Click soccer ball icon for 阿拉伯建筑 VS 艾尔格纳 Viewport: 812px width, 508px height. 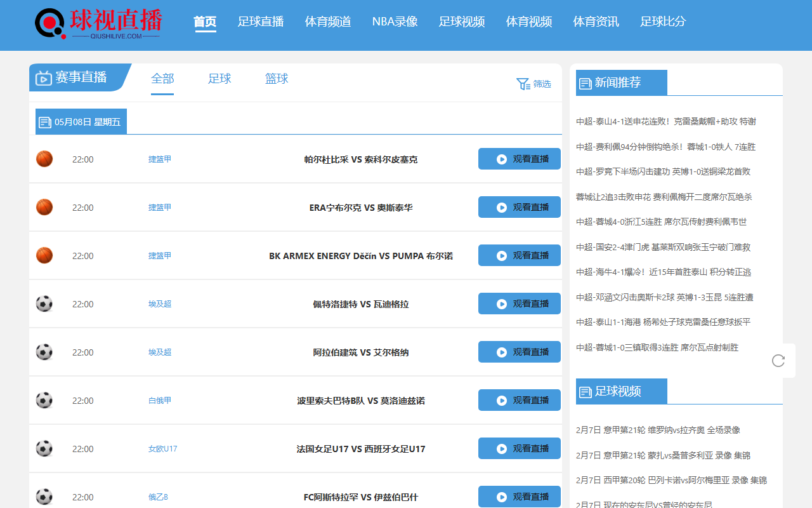(x=44, y=352)
